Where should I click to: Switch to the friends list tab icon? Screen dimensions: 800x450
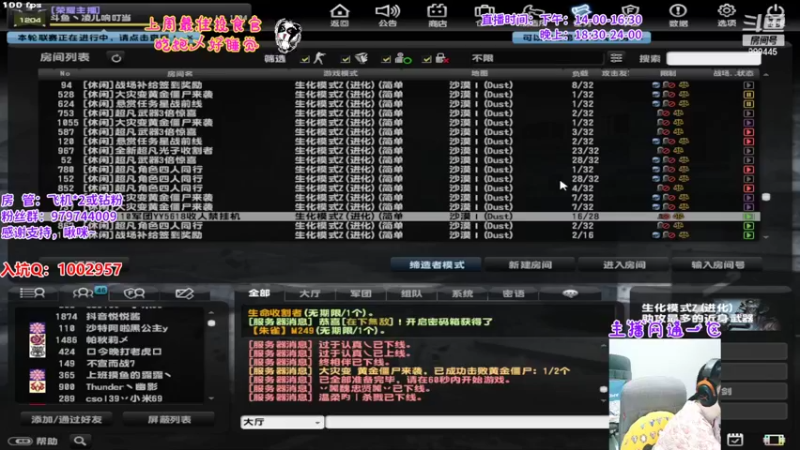[x=32, y=293]
